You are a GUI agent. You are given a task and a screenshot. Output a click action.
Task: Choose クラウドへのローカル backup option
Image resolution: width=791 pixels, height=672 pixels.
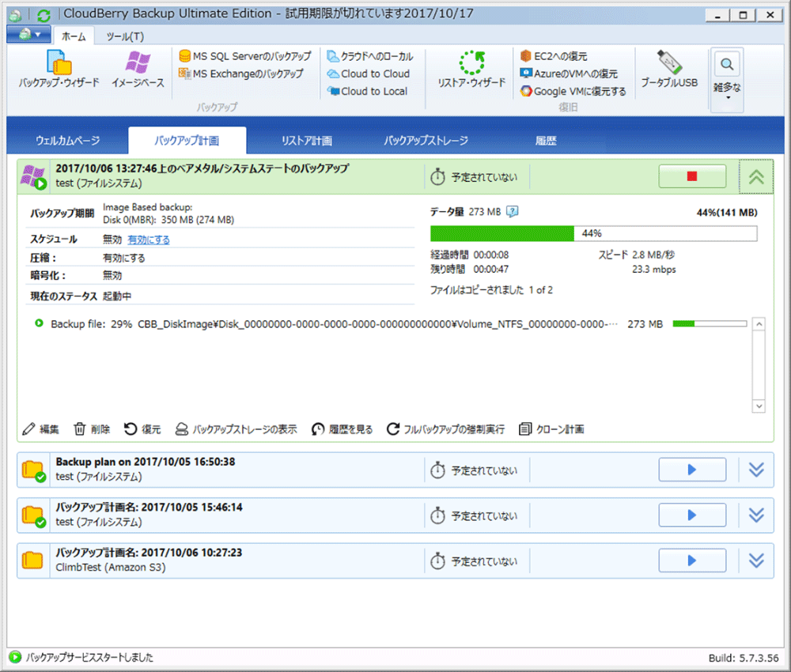[x=369, y=56]
